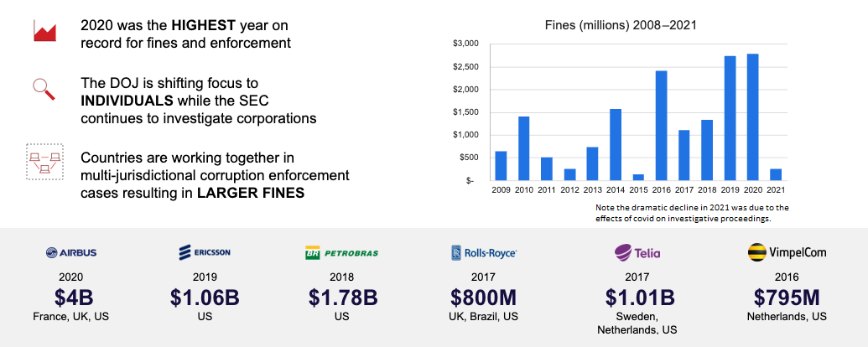Click the 2017 bar in chart
The height and width of the screenshot is (347, 868).
coord(684,156)
